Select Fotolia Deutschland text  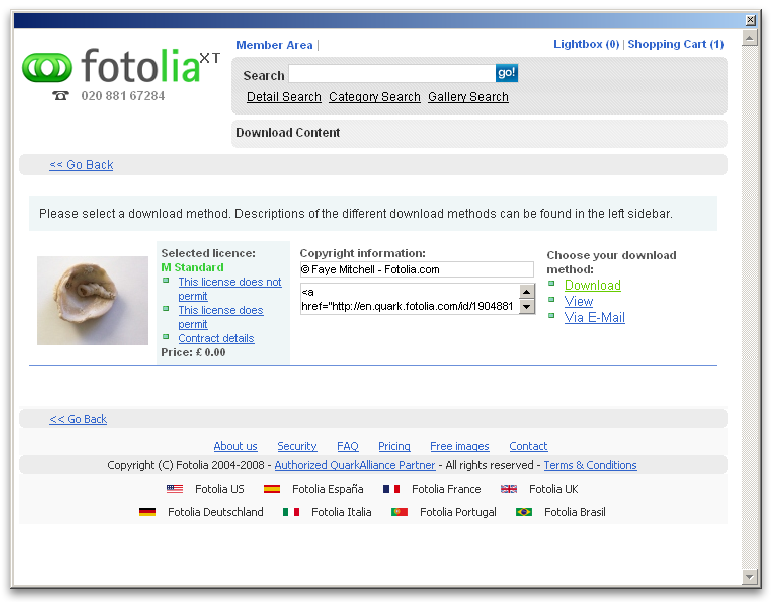(x=216, y=512)
